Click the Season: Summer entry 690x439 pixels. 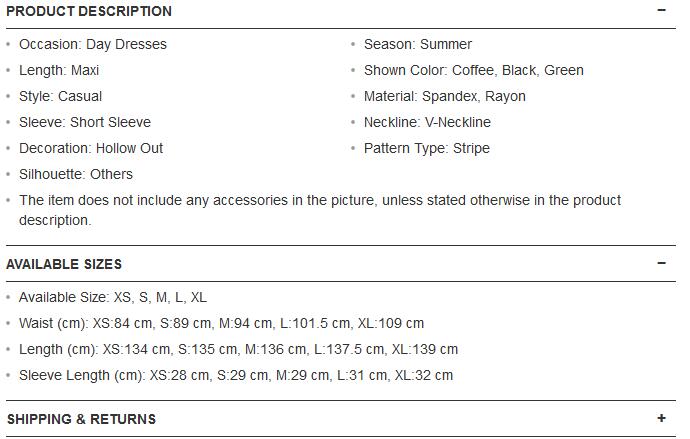click(x=418, y=44)
